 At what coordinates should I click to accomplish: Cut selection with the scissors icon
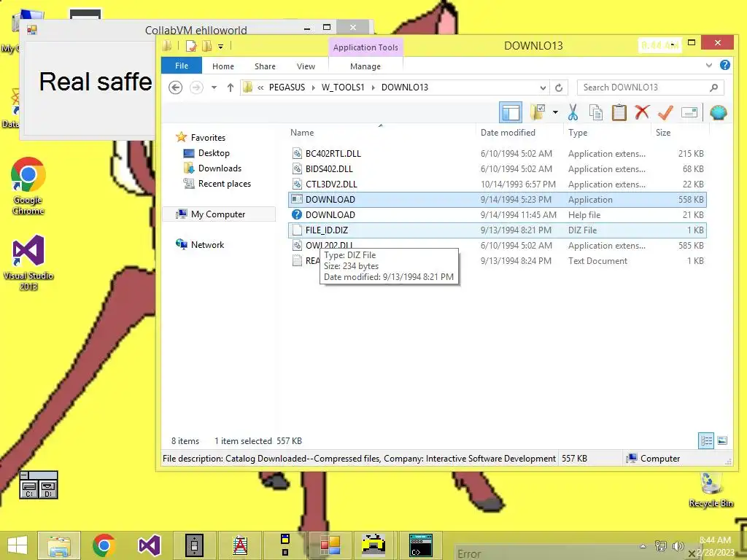572,113
